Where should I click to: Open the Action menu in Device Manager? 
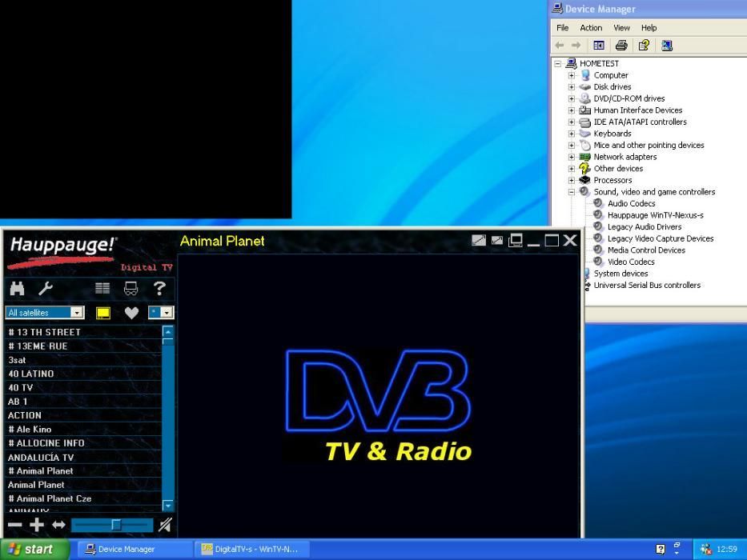pos(591,28)
